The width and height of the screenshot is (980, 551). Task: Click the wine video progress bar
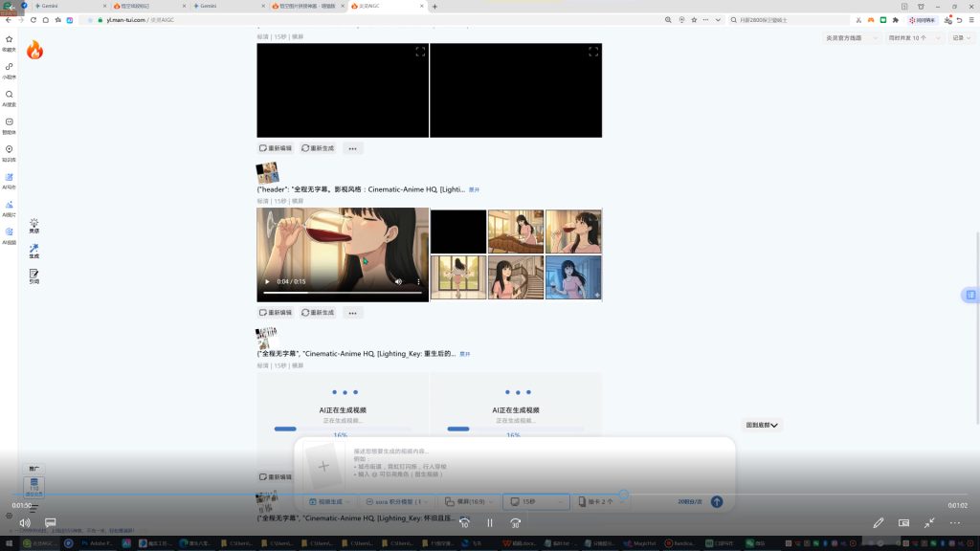pyautogui.click(x=344, y=293)
